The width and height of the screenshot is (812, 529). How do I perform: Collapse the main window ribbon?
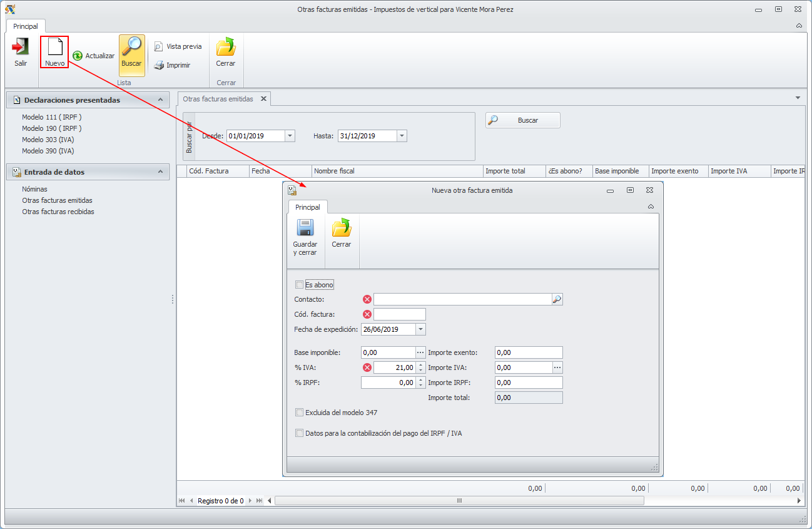coord(799,26)
